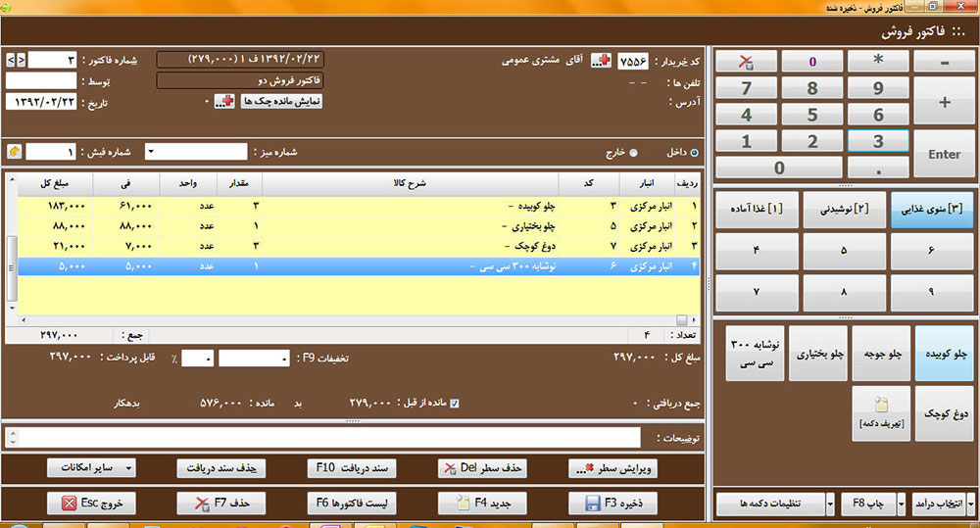Open dropdown arrow next to تنظیمات دکمه ها
This screenshot has height=528, width=980.
click(x=830, y=504)
